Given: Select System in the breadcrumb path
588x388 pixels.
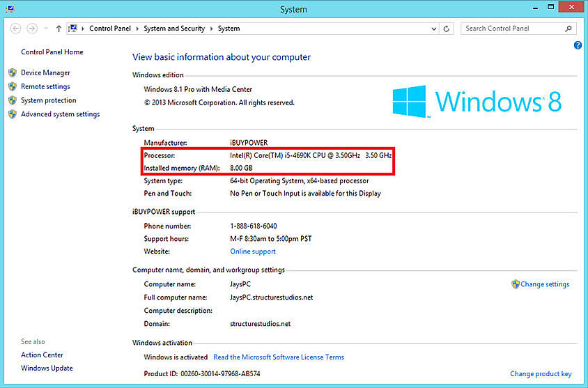Looking at the screenshot, I should [229, 29].
